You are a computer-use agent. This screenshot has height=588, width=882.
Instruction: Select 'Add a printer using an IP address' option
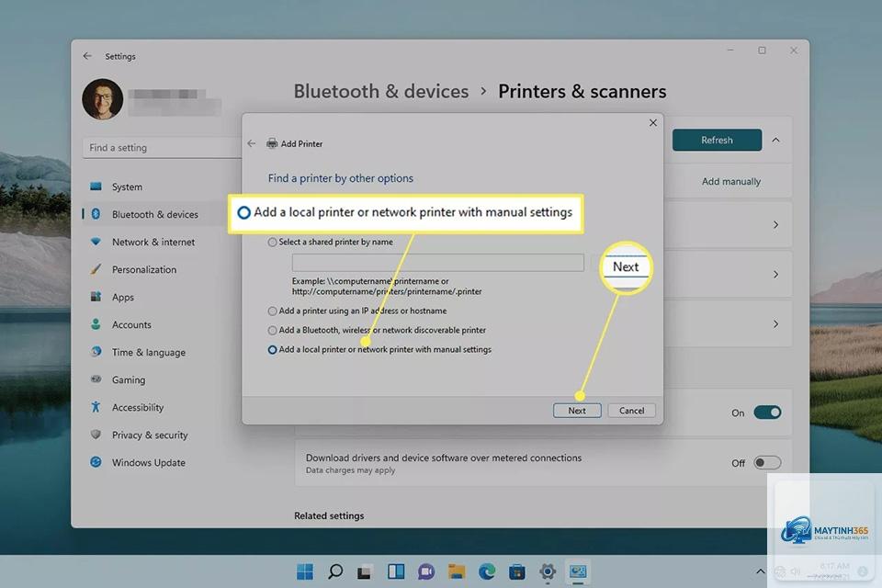click(272, 311)
